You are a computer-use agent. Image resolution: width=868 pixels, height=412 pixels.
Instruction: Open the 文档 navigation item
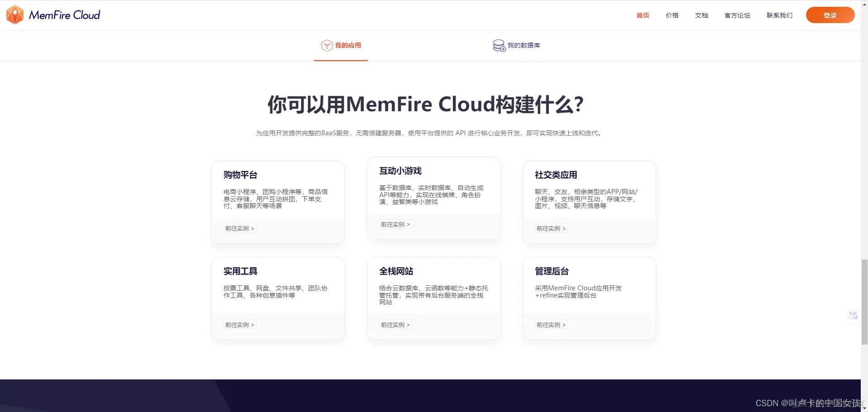click(x=702, y=15)
